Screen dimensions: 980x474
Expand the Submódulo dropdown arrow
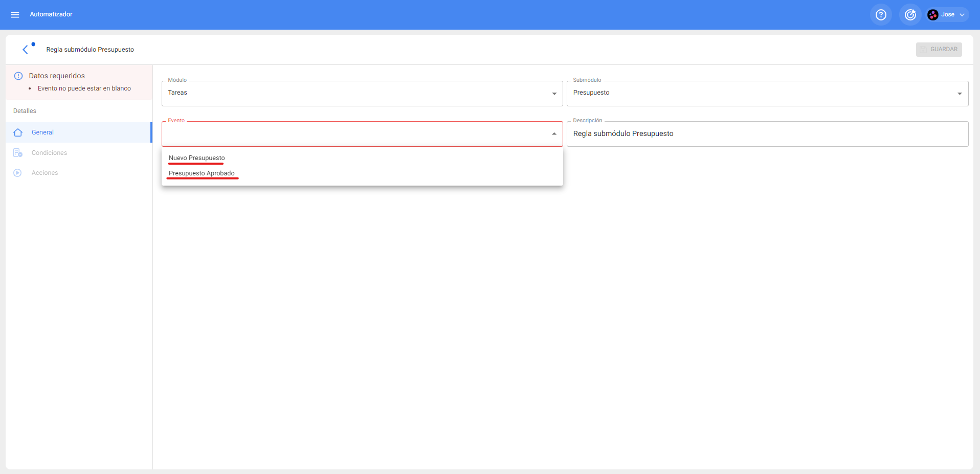pyautogui.click(x=959, y=94)
